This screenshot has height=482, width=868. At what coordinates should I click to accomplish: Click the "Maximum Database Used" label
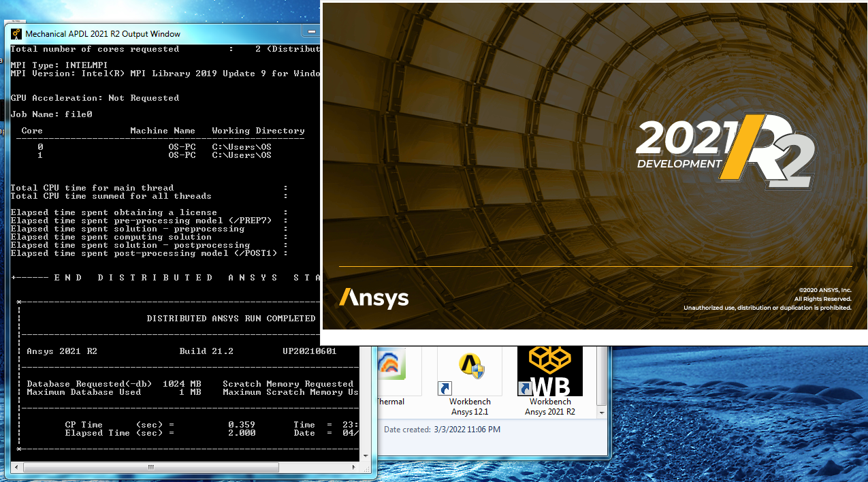[x=84, y=392]
